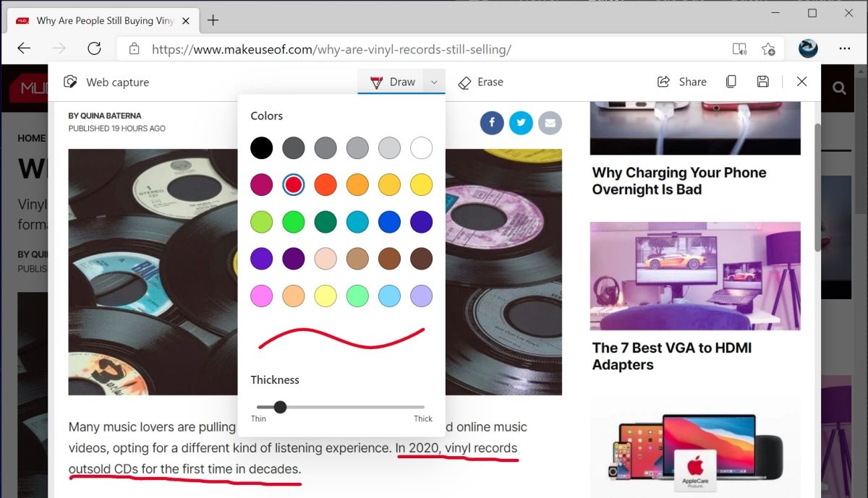Viewport: 868px width, 498px height.
Task: Pick the black color swatch
Action: (x=262, y=147)
